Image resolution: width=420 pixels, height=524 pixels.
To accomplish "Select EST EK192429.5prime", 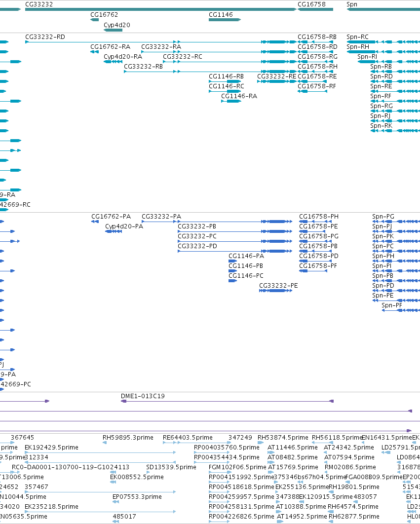I will coord(51,448).
